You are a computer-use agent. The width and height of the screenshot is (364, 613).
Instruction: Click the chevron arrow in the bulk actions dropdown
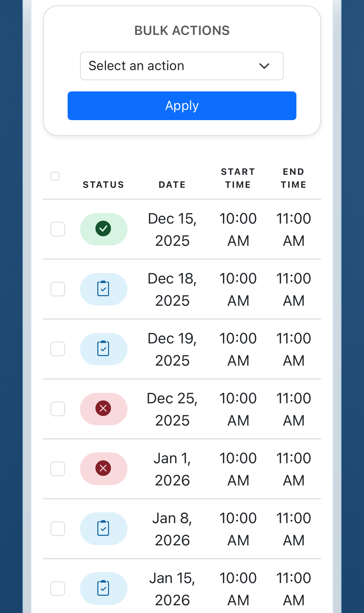(x=264, y=66)
